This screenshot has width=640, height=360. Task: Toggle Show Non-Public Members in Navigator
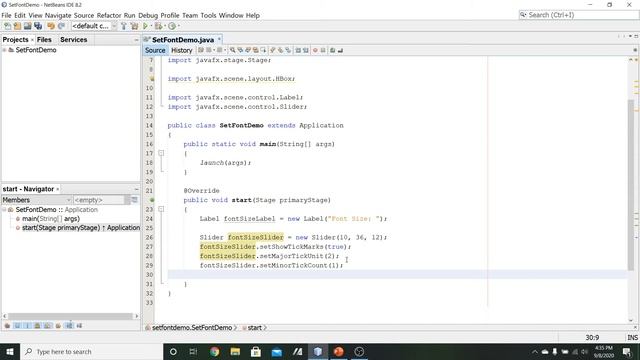pyautogui.click(x=37, y=326)
